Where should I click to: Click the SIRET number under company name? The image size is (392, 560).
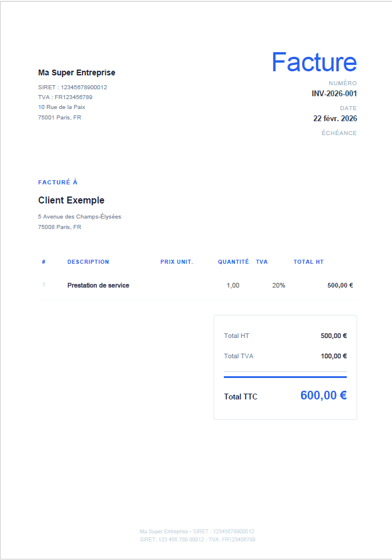pyautogui.click(x=72, y=88)
